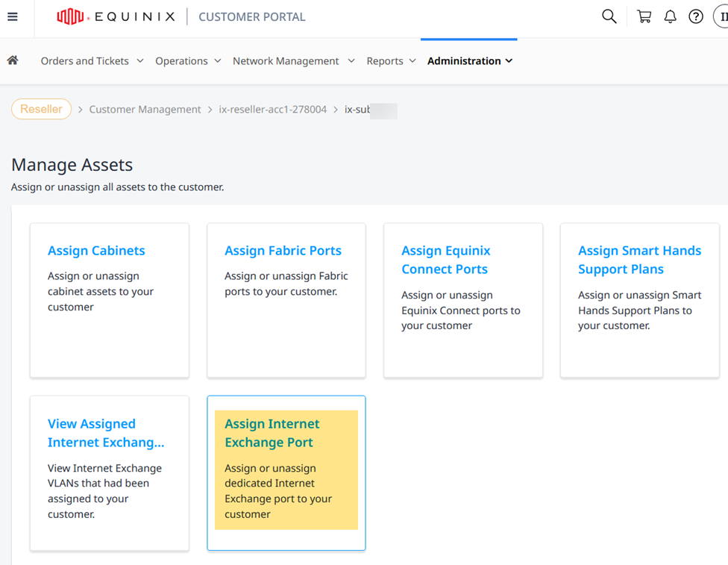
Task: Click 'dedicated Internet Exchange port' description
Action: 278,491
